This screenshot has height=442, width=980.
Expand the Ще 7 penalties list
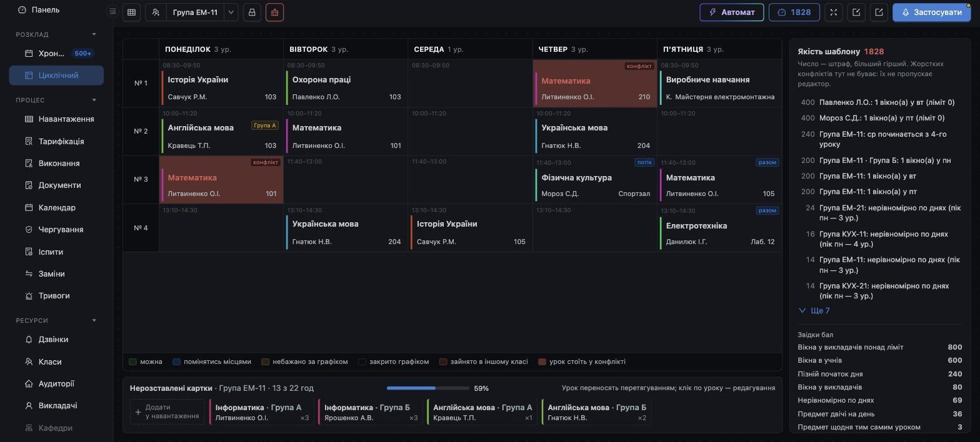click(x=814, y=311)
